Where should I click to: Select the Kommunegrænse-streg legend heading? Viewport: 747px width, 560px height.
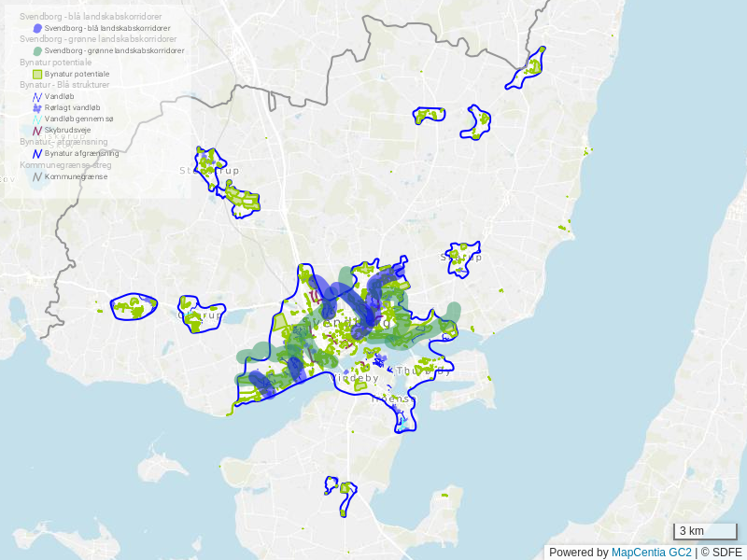click(65, 164)
